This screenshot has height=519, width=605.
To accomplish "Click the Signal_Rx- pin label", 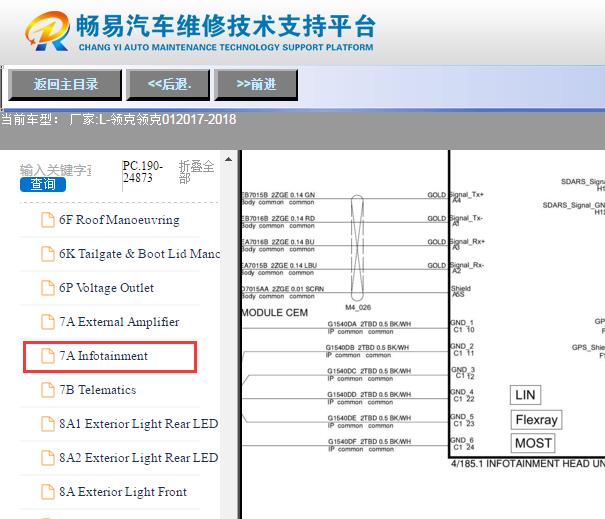I will [467, 267].
